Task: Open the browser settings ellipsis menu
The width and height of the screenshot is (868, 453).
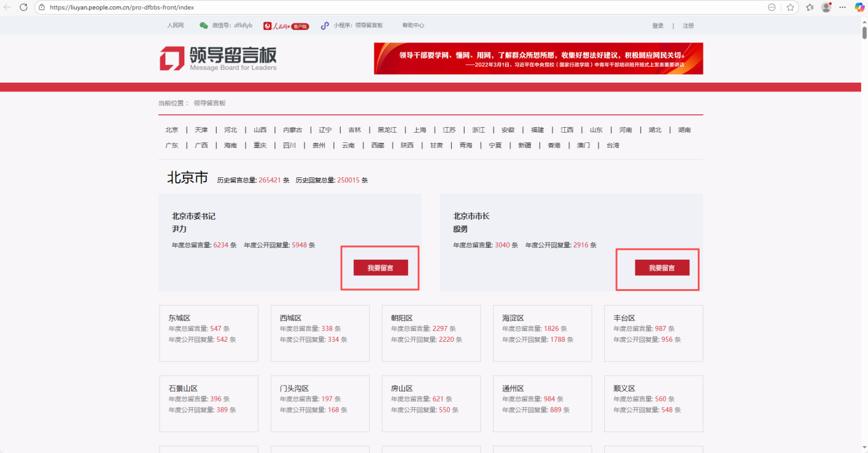Action: coord(843,7)
